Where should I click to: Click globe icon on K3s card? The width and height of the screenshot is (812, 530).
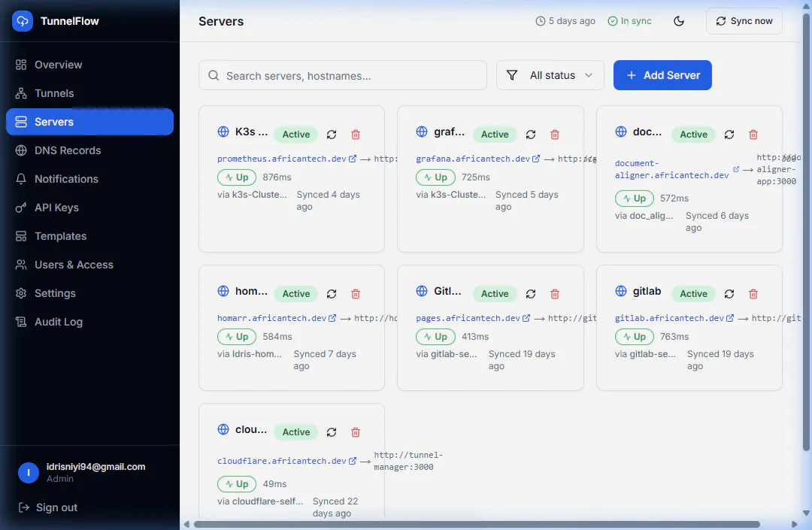(223, 132)
